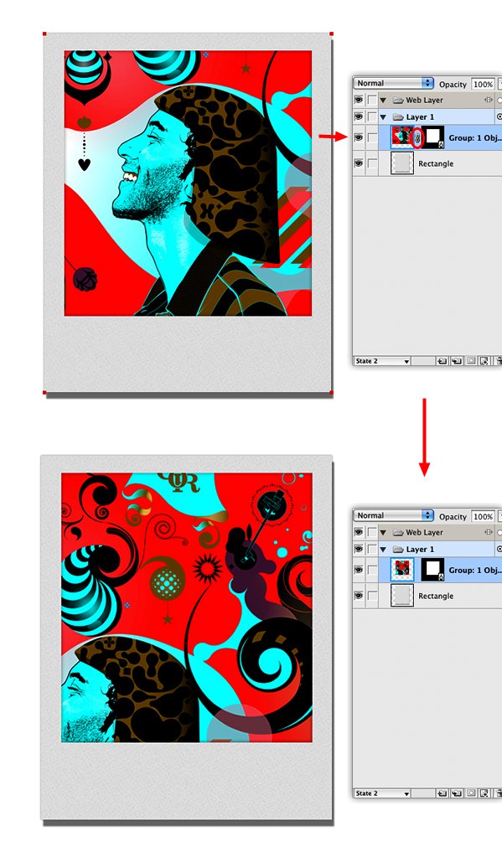
Task: Click Web Layer folder icon in lower panel
Action: click(397, 533)
